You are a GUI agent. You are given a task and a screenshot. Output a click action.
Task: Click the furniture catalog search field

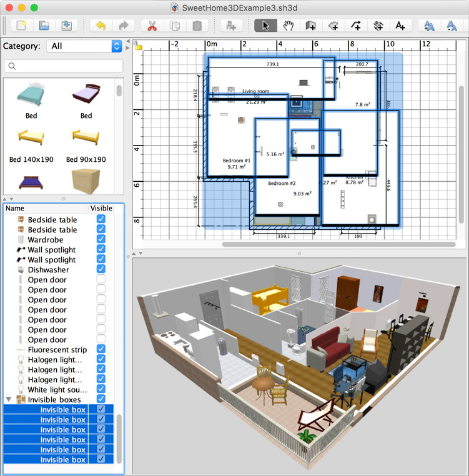(x=64, y=66)
